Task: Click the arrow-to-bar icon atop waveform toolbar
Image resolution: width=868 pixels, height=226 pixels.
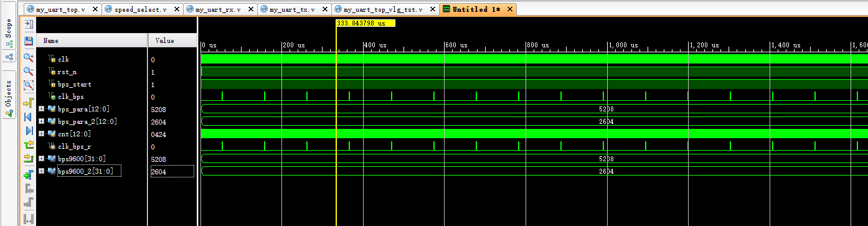Action: (28, 24)
